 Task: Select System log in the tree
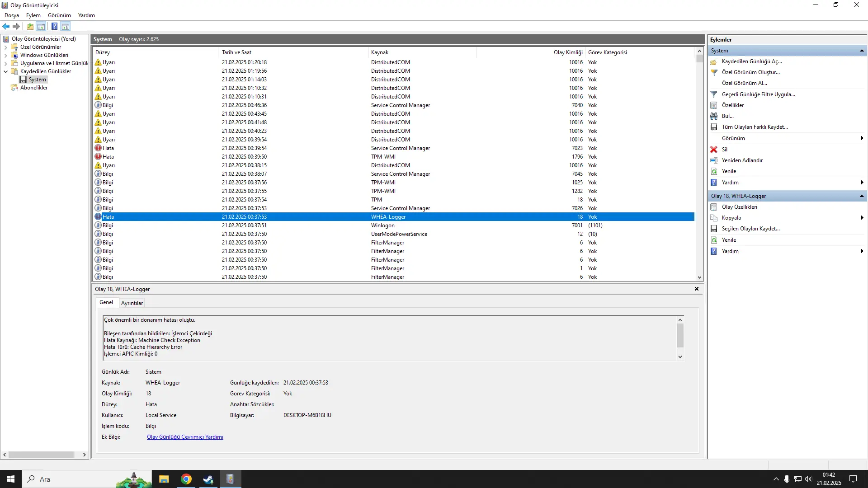(x=38, y=80)
